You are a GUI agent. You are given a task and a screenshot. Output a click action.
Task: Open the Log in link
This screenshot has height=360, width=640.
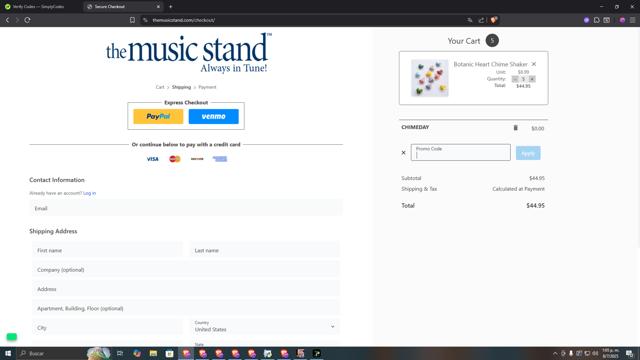[x=89, y=193]
